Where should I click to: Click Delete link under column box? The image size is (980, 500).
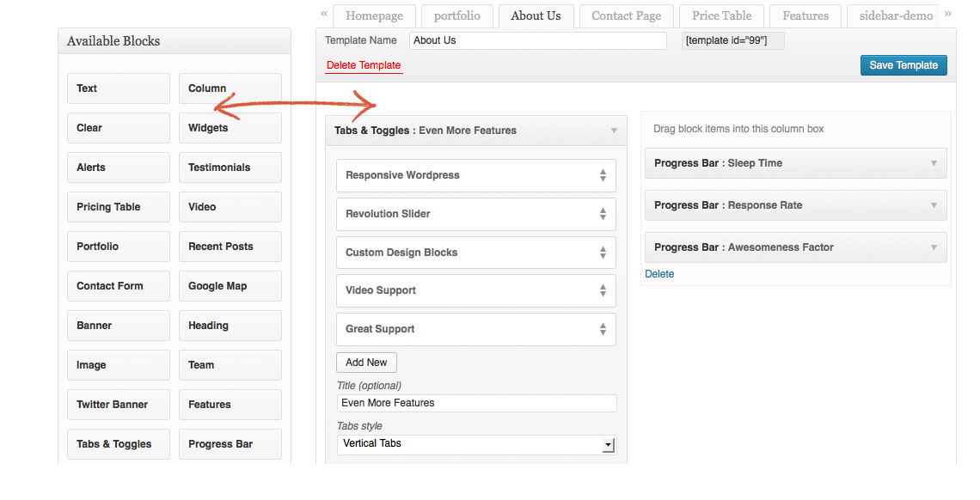pos(659,274)
